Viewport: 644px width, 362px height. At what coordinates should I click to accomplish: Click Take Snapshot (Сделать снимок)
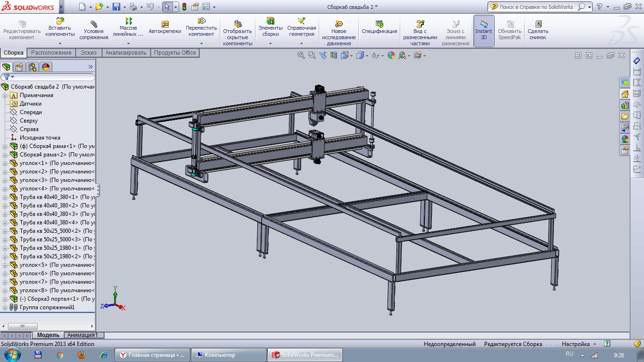coord(538,30)
